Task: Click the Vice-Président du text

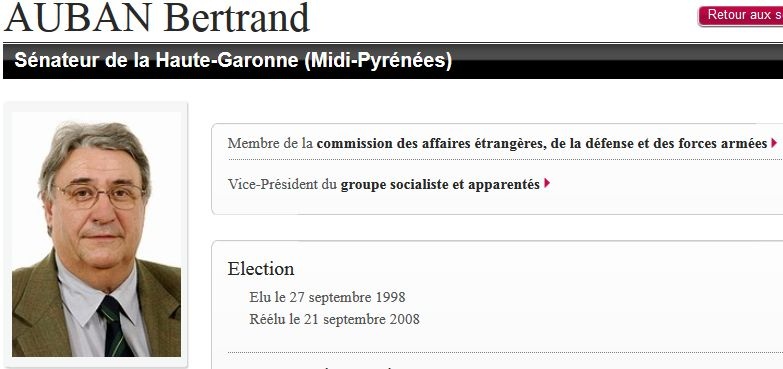Action: click(x=282, y=185)
